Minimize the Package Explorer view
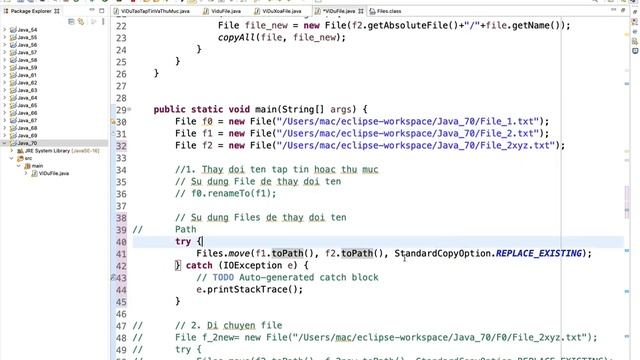This screenshot has width=640, height=360. (x=92, y=10)
